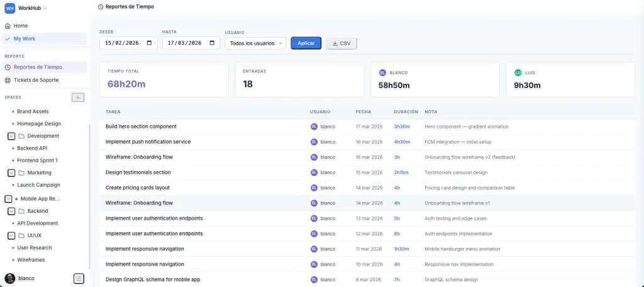Open Homepage Design list
644x287 pixels.
point(39,123)
